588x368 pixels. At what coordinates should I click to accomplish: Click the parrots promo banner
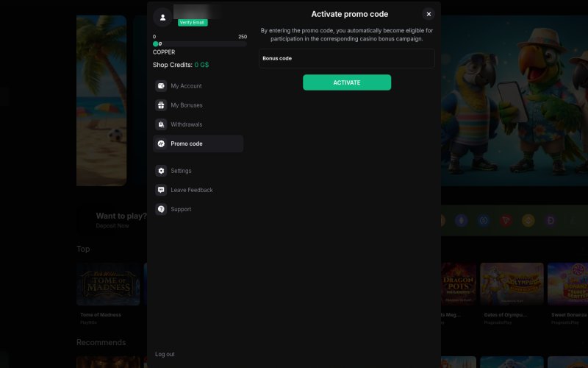pos(514,101)
